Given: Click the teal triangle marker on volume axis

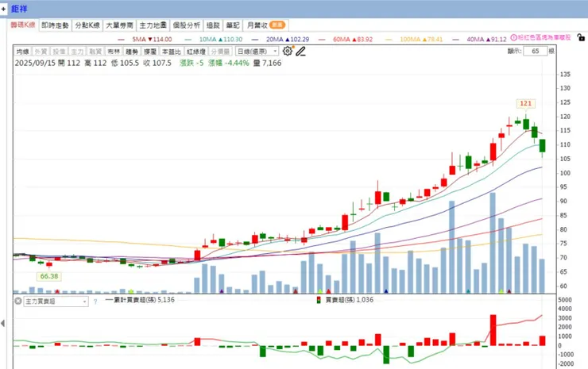Looking at the screenshot, I should click(468, 291).
